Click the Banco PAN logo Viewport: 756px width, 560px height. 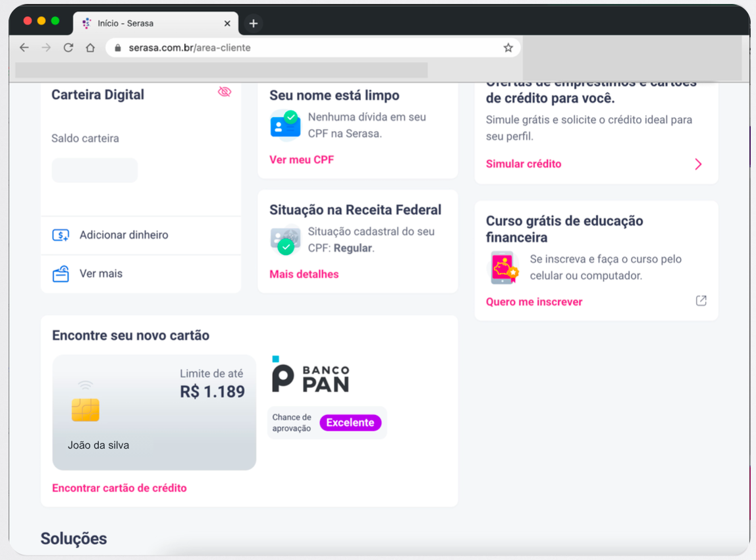tap(311, 375)
